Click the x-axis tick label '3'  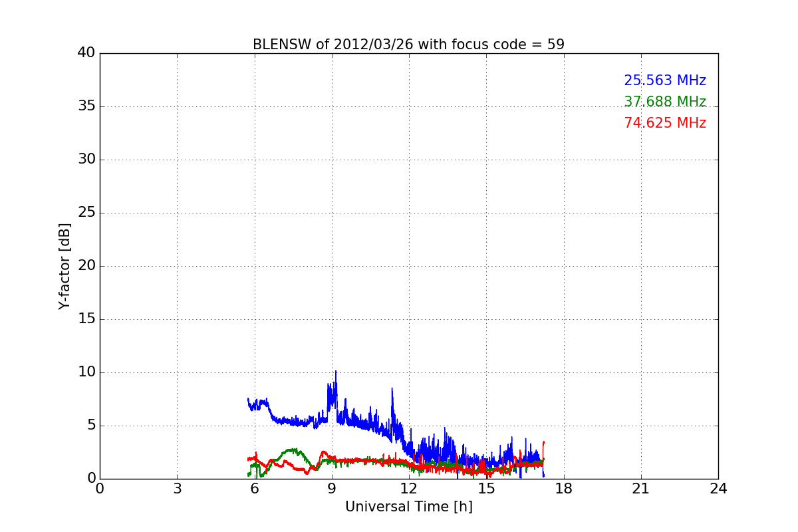click(177, 489)
